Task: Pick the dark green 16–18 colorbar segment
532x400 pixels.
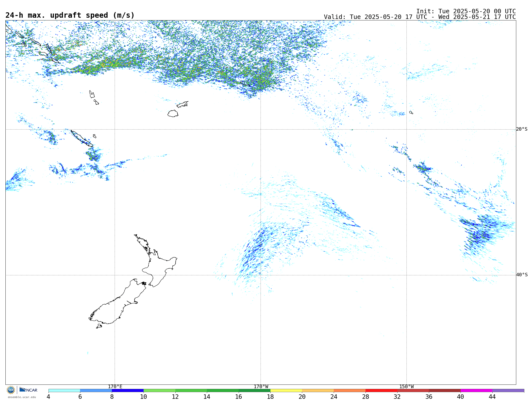Action: (x=254, y=391)
